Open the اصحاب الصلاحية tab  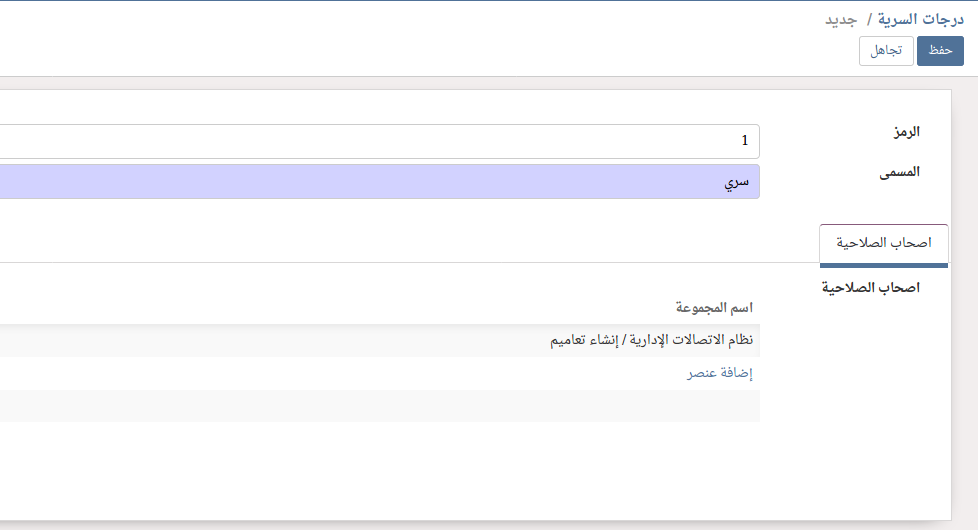pyautogui.click(x=884, y=244)
